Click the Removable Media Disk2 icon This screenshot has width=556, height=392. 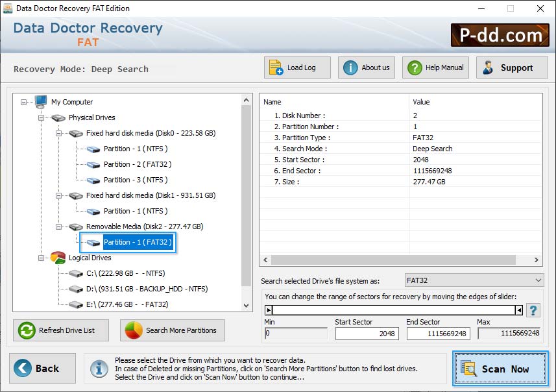76,227
